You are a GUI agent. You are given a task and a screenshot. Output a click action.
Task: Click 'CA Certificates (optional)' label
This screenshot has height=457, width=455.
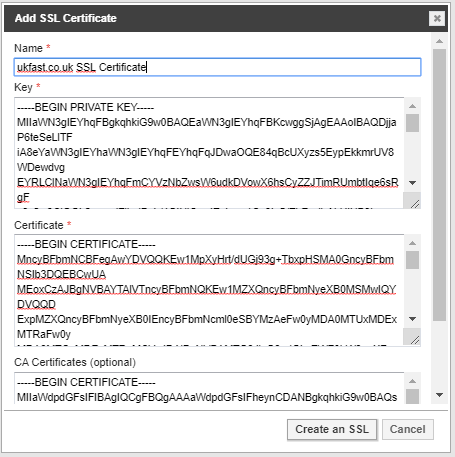click(x=75, y=362)
